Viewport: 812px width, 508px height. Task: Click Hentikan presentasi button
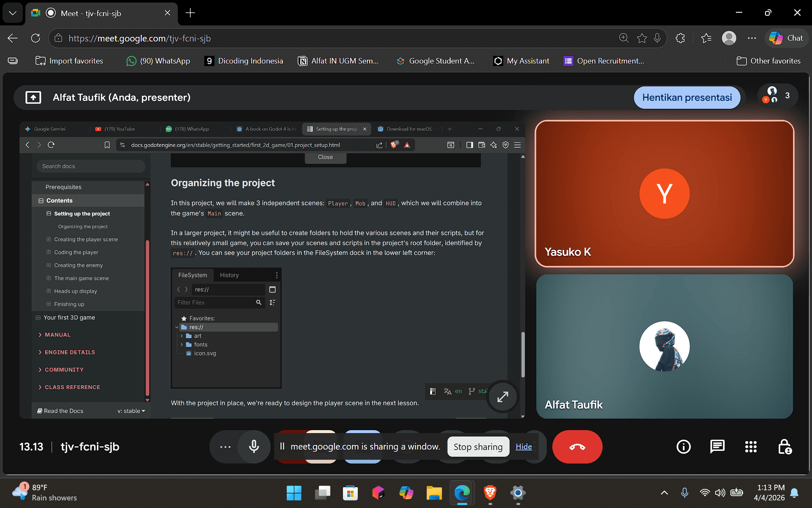coord(687,97)
